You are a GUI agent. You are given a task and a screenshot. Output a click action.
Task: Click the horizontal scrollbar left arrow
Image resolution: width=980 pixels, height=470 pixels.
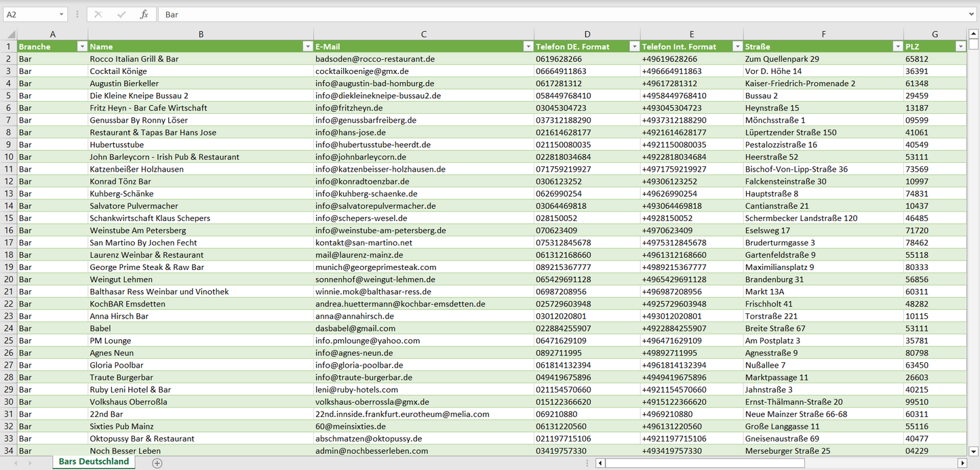(x=600, y=463)
